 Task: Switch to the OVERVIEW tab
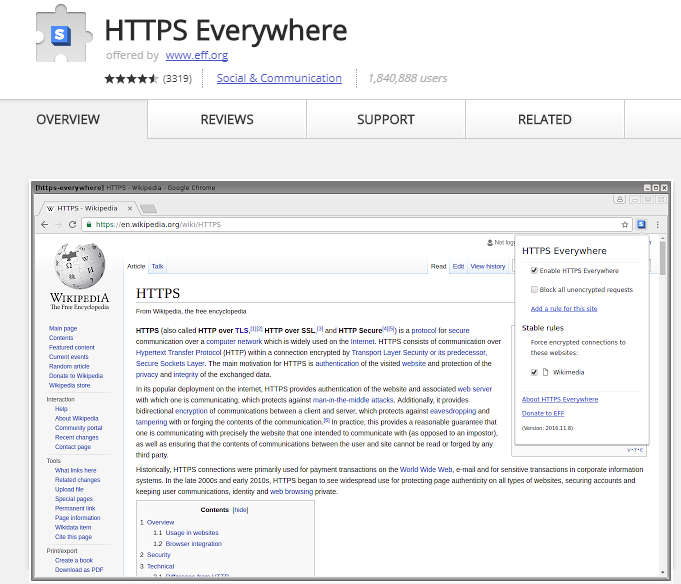coord(68,119)
